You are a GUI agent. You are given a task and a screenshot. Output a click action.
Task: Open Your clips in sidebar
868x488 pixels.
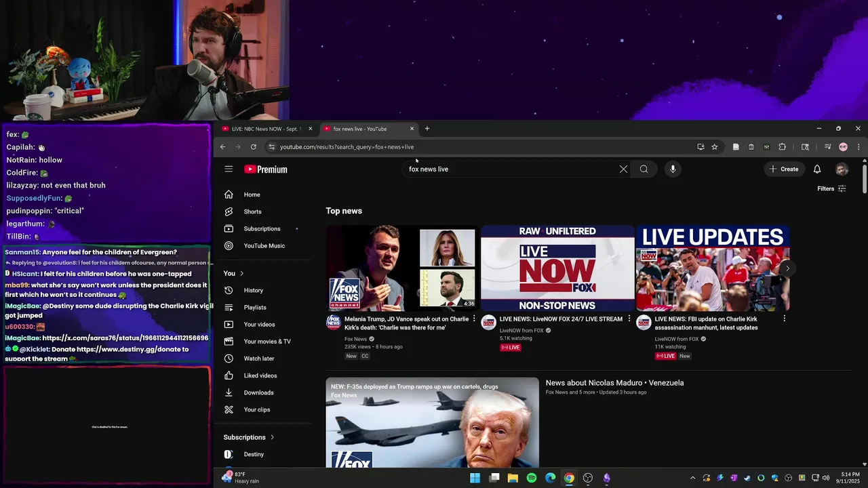(x=264, y=409)
